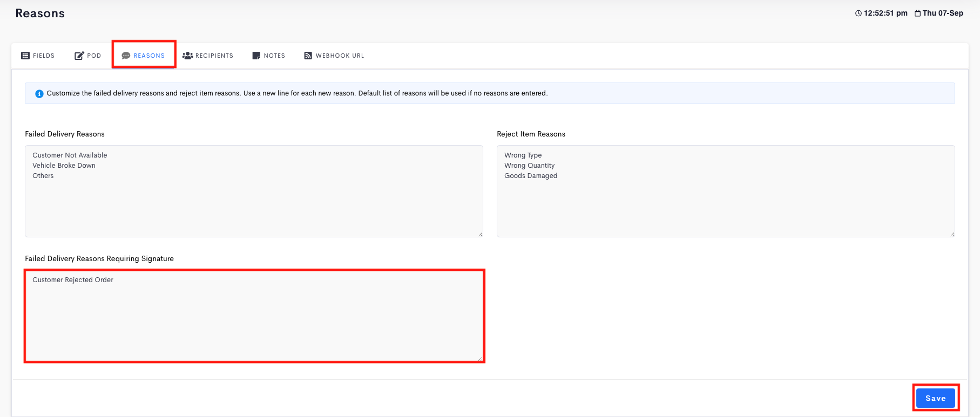Open the FIELDS tab
This screenshot has width=980, height=417.
38,56
